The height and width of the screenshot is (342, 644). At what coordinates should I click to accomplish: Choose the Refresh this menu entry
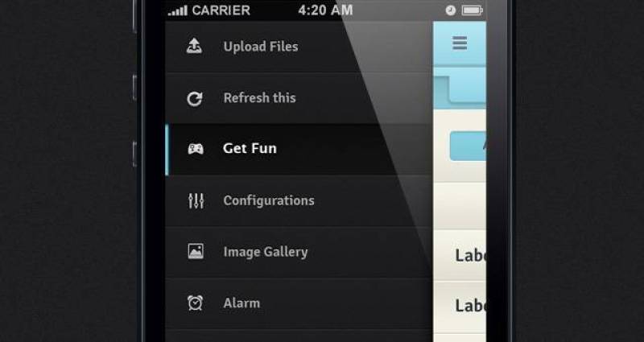[259, 98]
